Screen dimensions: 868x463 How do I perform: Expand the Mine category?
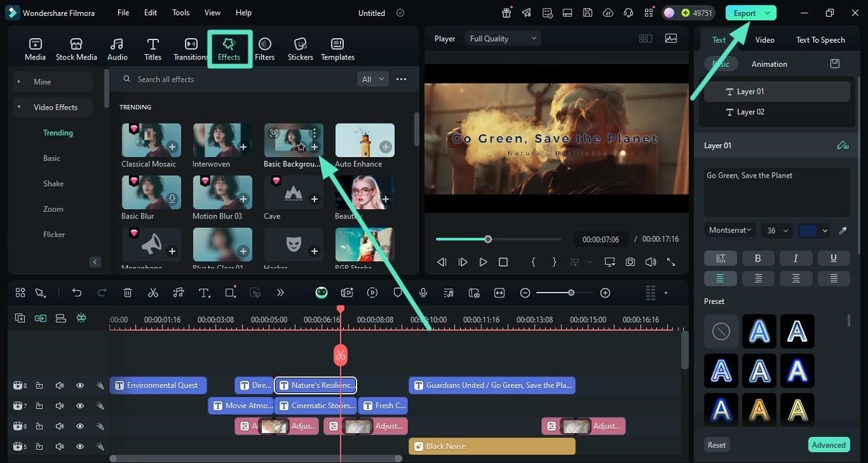52,82
